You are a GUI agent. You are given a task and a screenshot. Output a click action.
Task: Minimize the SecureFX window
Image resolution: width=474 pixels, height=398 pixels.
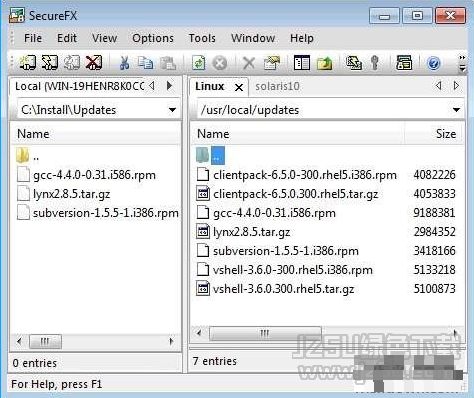click(384, 16)
